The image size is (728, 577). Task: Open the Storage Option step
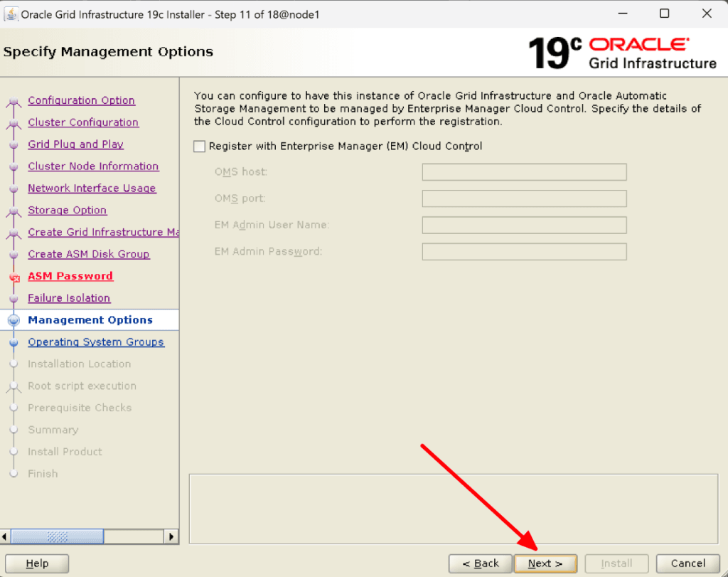[x=68, y=210]
